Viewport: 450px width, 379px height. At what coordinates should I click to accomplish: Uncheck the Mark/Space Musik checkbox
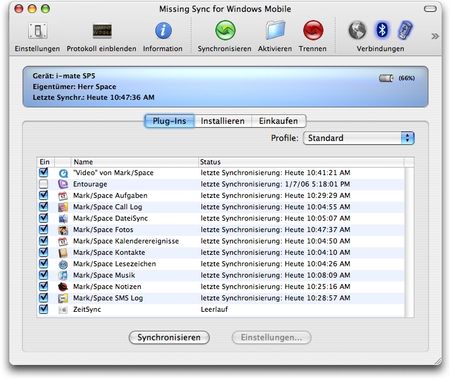coord(44,275)
